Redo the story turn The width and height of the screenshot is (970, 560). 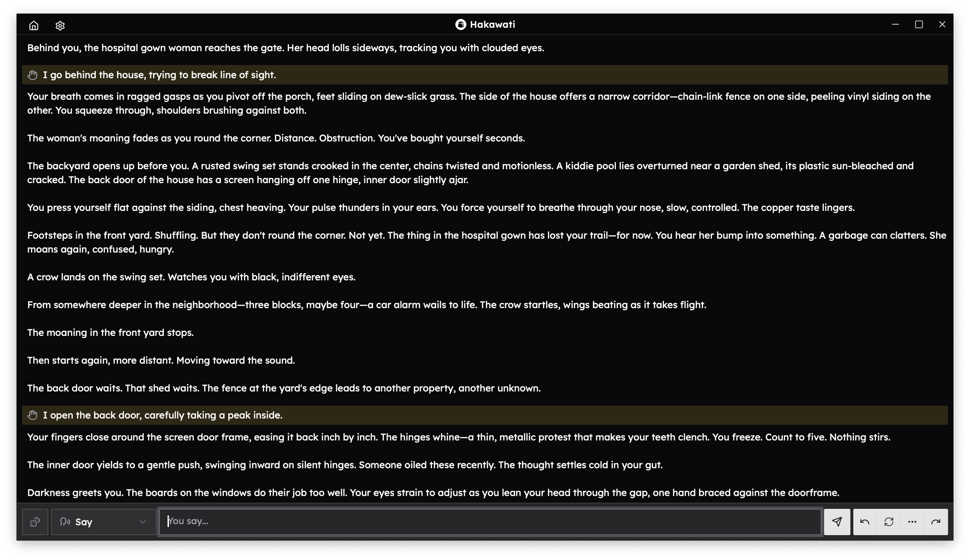pyautogui.click(x=936, y=522)
